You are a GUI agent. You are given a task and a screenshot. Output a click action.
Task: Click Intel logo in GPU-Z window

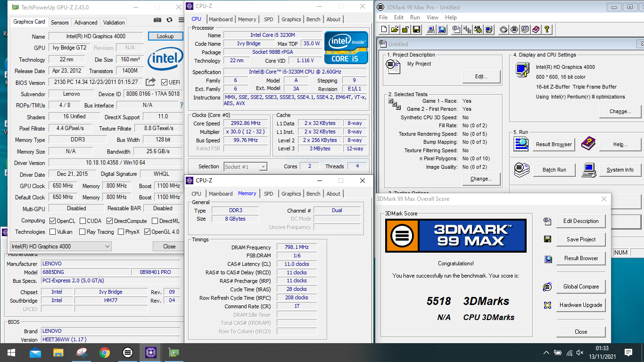165,60
